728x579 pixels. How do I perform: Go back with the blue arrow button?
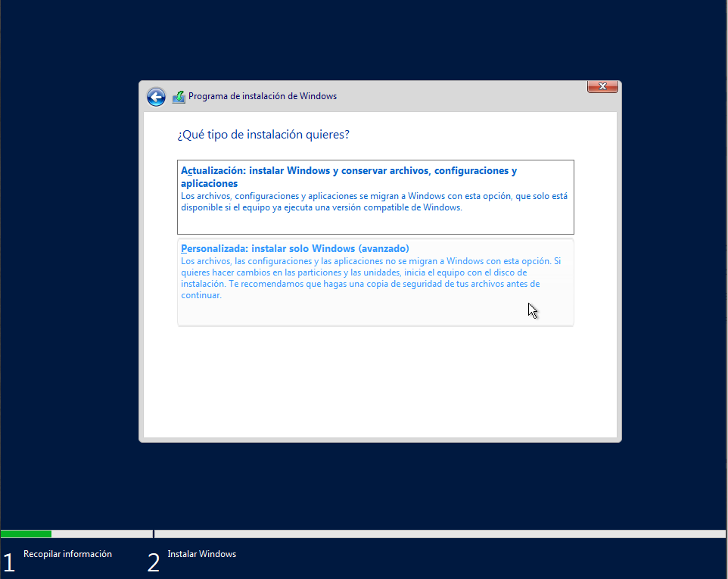pos(156,97)
